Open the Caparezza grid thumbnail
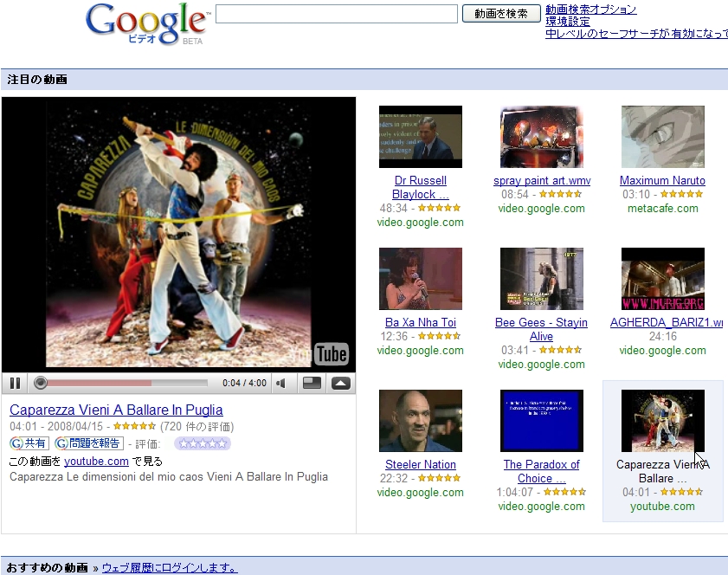The width and height of the screenshot is (728, 575). tap(663, 421)
